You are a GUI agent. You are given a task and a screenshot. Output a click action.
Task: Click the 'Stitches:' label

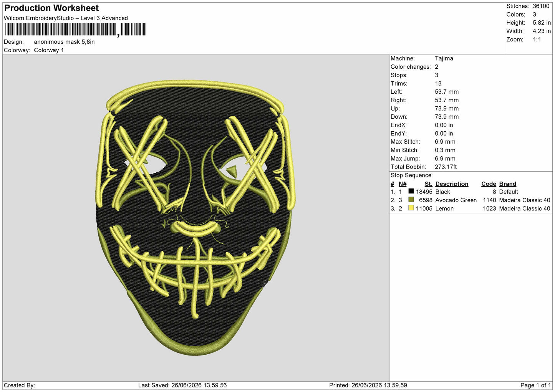tap(517, 6)
